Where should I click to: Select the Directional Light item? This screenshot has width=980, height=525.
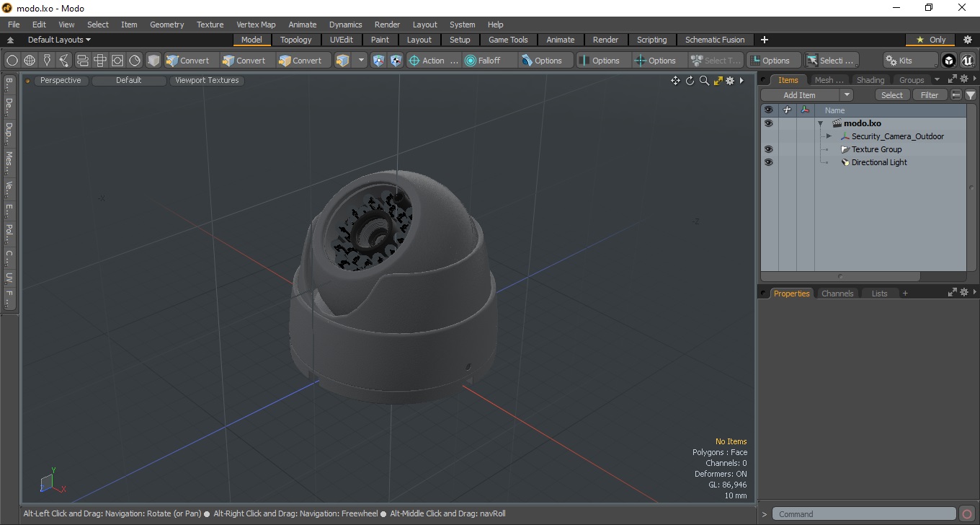pos(879,162)
